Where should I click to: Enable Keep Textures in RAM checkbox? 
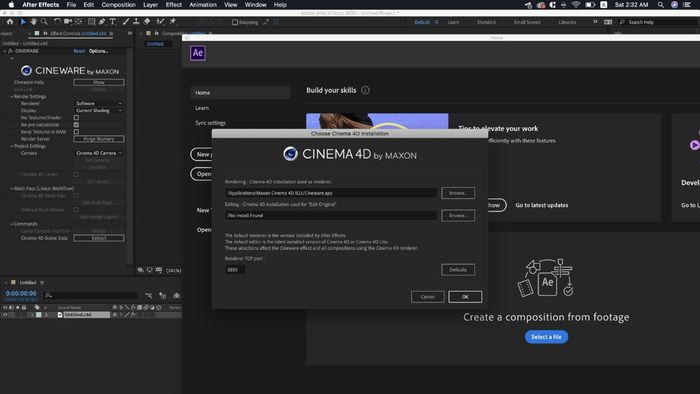(x=76, y=132)
